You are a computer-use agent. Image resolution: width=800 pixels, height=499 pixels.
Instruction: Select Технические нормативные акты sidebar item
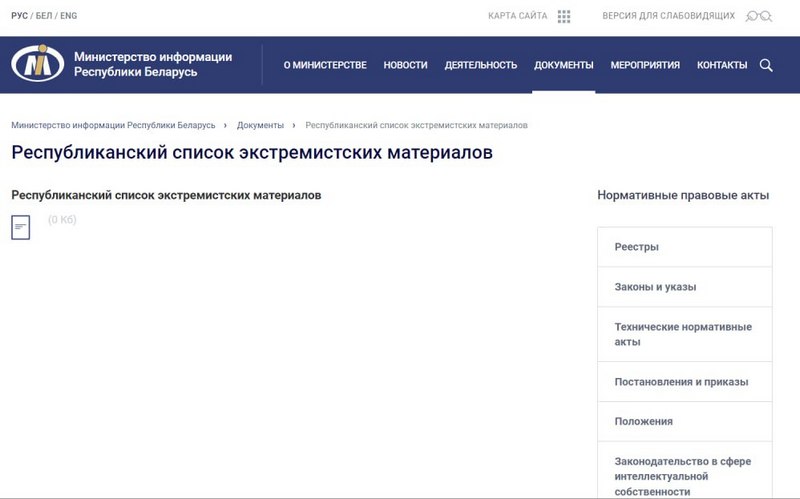tap(682, 334)
